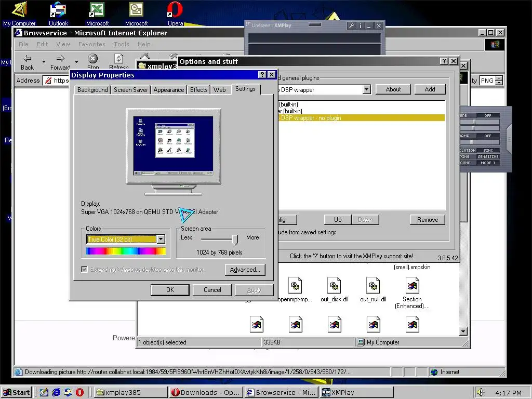Switch to the Effects tab
The image size is (532, 399).
198,89
